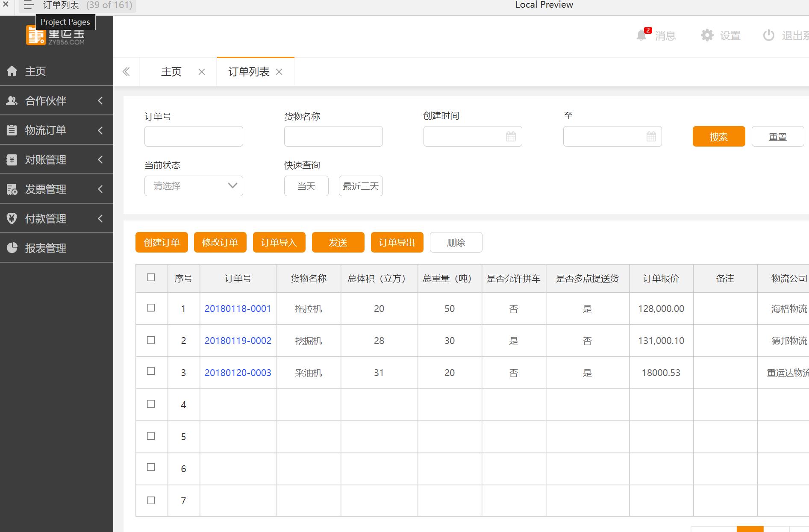The image size is (809, 532).
Task: Focus the 货物名称 input field
Action: coord(333,136)
